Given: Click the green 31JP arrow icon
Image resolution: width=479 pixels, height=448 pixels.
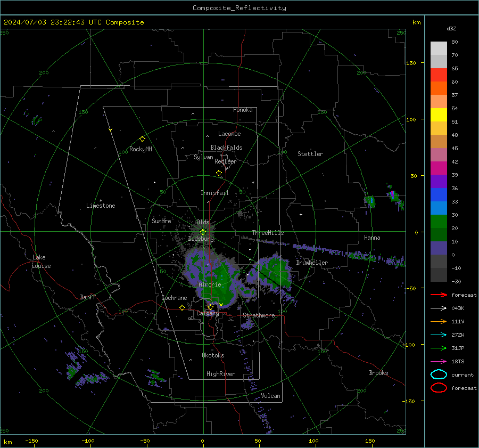Looking at the screenshot, I should click(439, 348).
